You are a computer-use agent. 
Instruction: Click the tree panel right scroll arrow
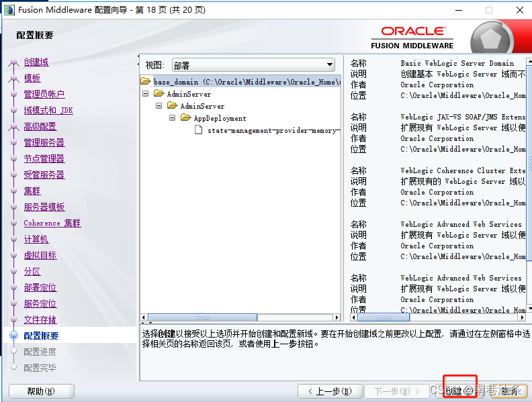(337, 317)
